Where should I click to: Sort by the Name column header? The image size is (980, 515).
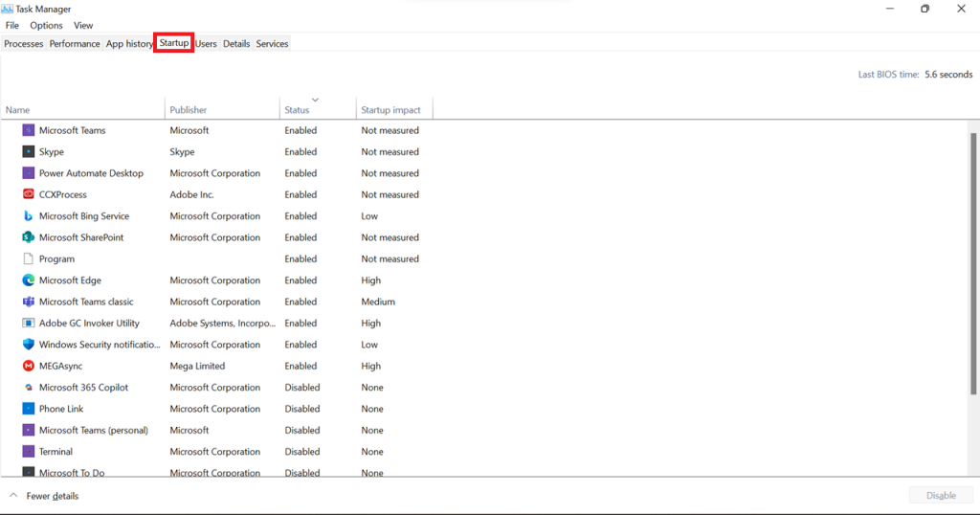[82, 109]
